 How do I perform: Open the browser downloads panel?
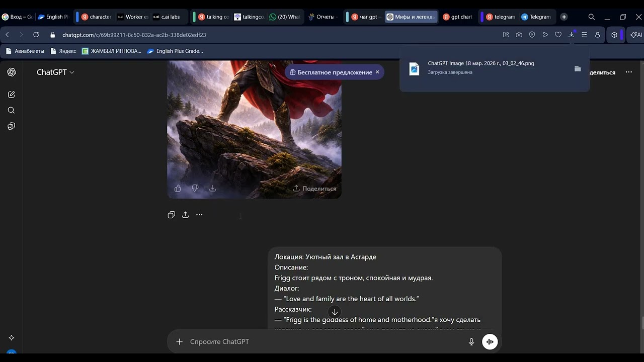pos(571,35)
